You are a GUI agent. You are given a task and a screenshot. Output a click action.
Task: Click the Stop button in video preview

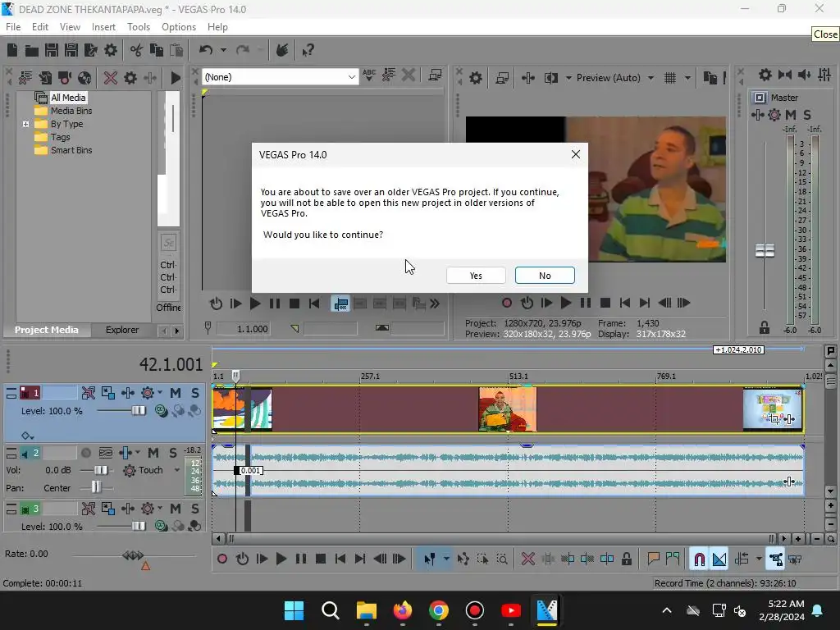point(605,303)
